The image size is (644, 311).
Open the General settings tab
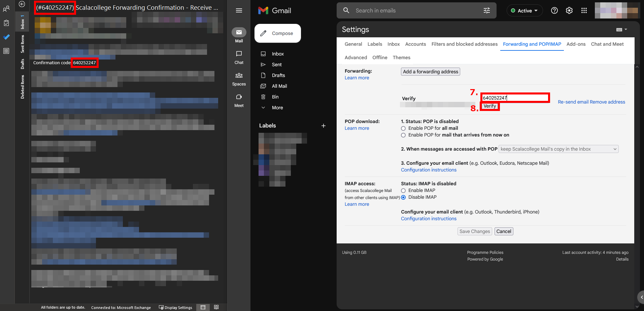(353, 44)
